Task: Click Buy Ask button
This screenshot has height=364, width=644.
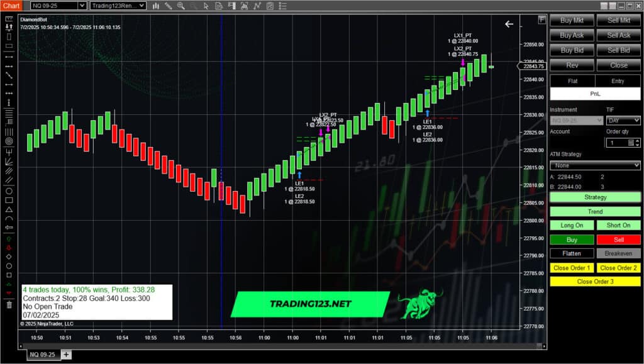Action: [x=572, y=35]
